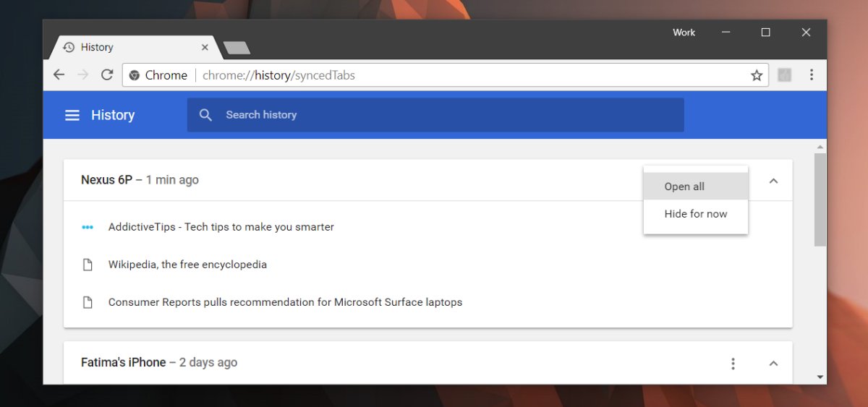This screenshot has height=407, width=868.
Task: Bookmark this page with the star icon
Action: (757, 75)
